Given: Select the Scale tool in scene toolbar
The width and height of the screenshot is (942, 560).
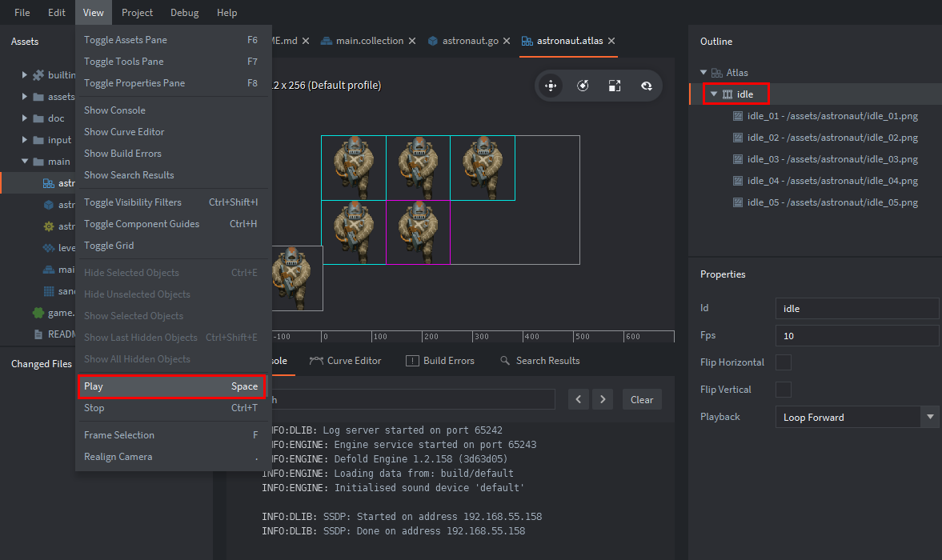Looking at the screenshot, I should 615,86.
